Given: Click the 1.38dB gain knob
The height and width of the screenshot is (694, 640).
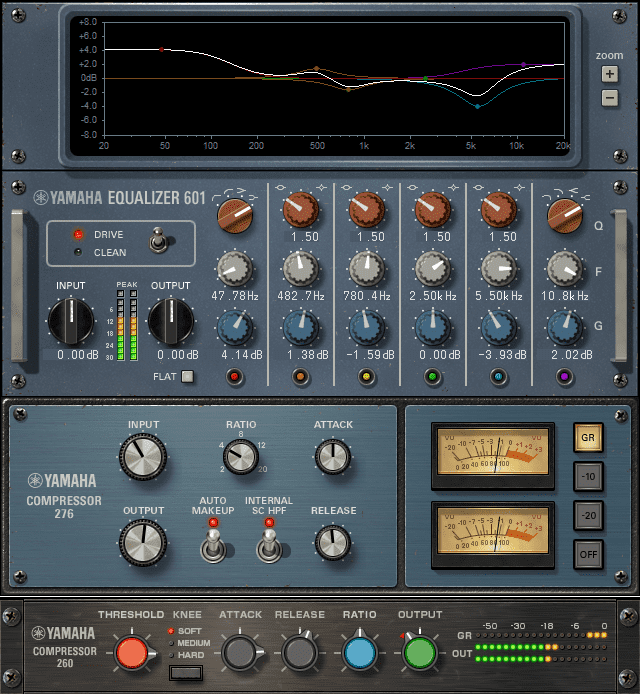Looking at the screenshot, I should tap(301, 328).
